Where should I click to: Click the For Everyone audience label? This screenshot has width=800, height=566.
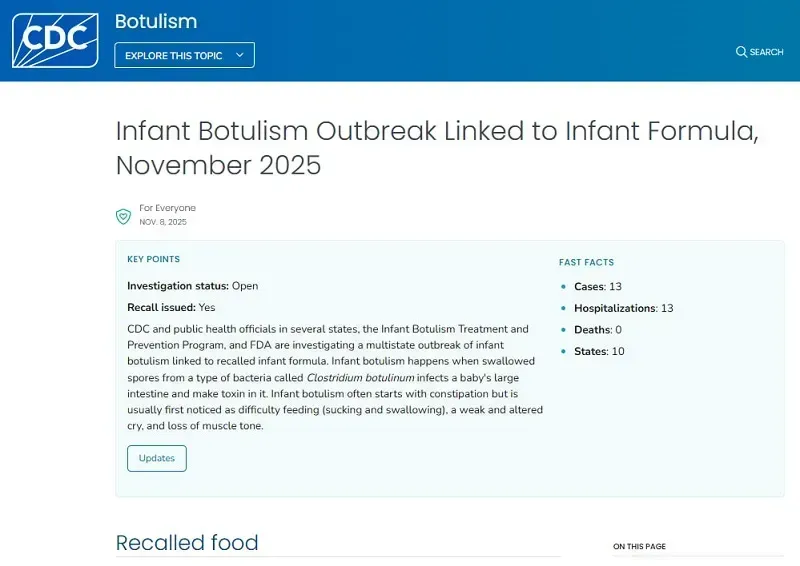[167, 208]
